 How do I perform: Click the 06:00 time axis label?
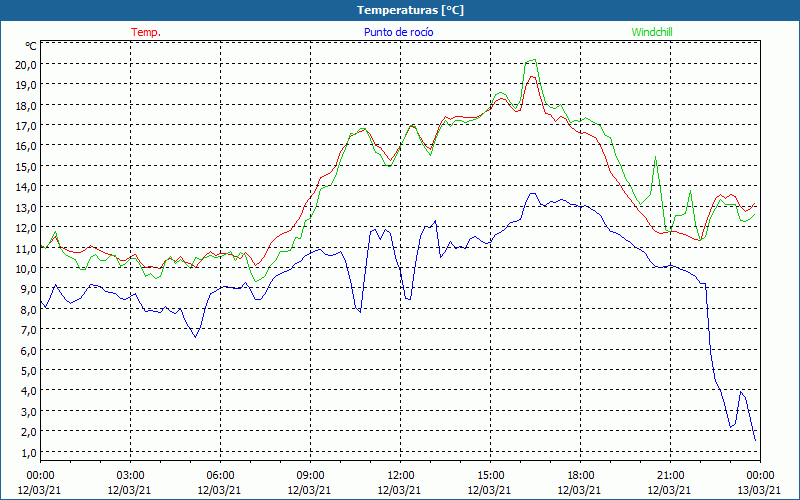pos(220,476)
